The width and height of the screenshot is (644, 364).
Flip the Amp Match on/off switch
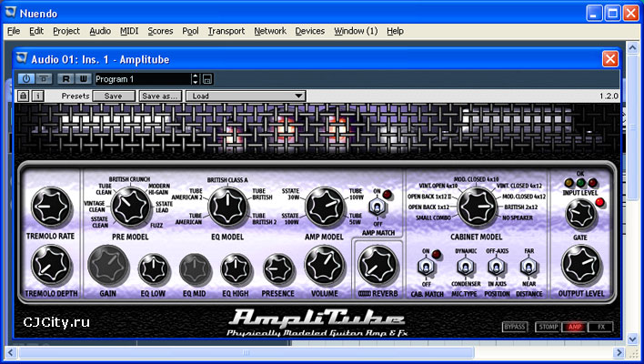(x=377, y=207)
